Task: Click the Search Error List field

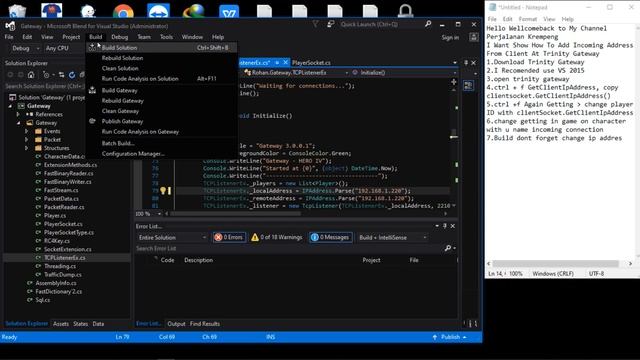Action: (290, 248)
